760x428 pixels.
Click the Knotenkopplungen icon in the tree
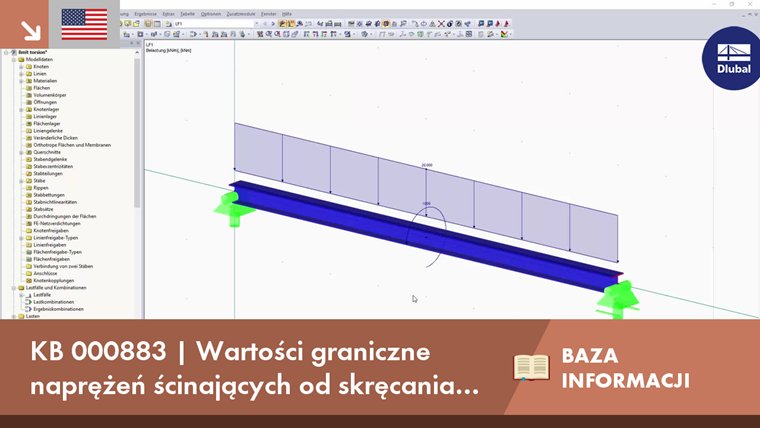pyautogui.click(x=29, y=281)
